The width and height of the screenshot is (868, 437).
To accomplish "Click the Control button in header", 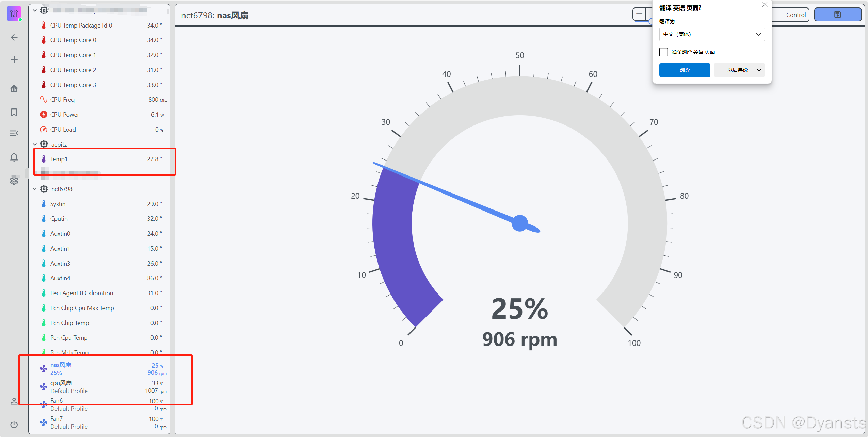I will (795, 15).
